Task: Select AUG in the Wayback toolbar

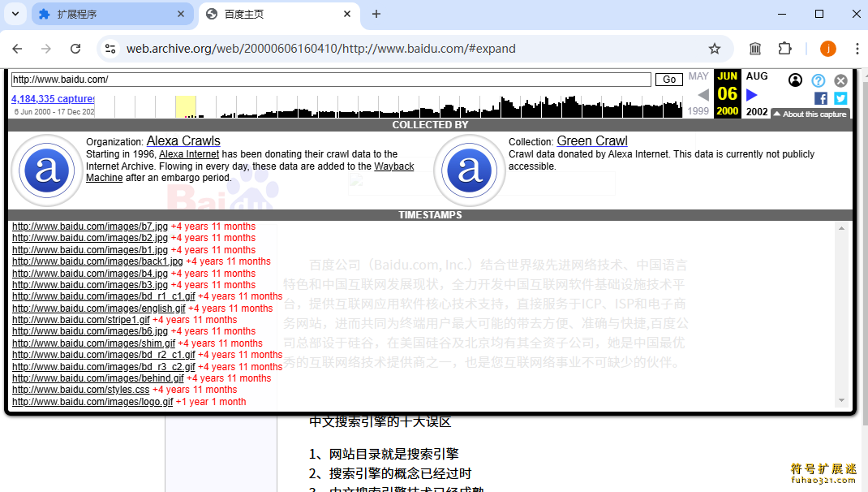Action: [x=757, y=76]
